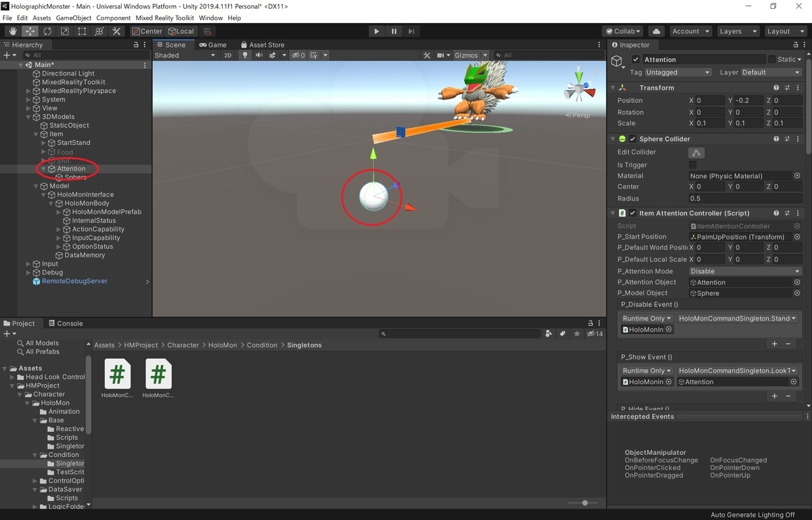Collapse HoloMonBody tree node

coord(51,203)
